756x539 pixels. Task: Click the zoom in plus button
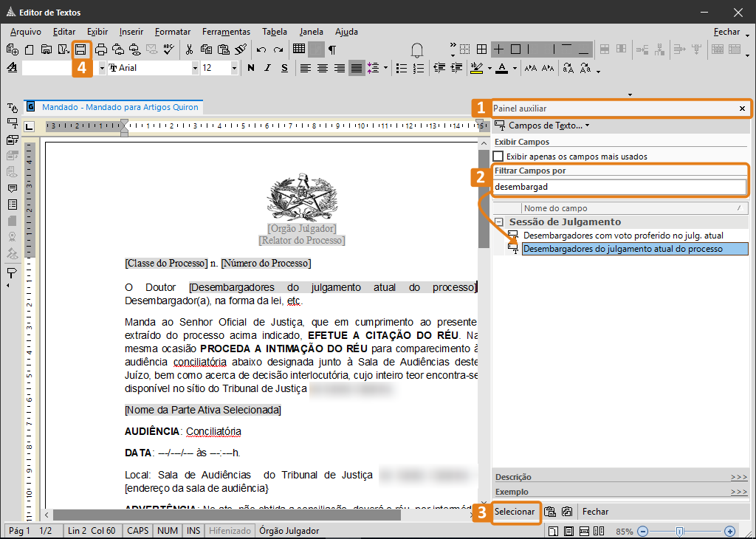[x=730, y=532]
